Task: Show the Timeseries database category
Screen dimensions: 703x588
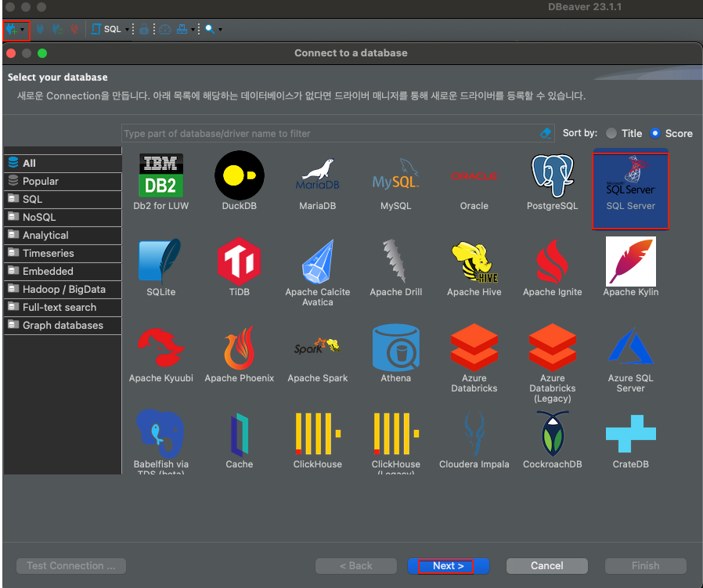Action: (48, 253)
